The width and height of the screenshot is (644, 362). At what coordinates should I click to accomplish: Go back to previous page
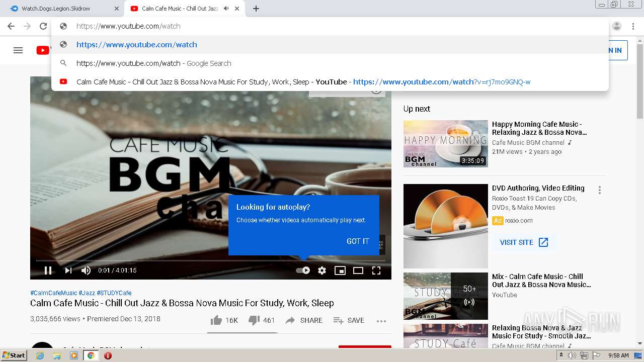click(x=11, y=26)
